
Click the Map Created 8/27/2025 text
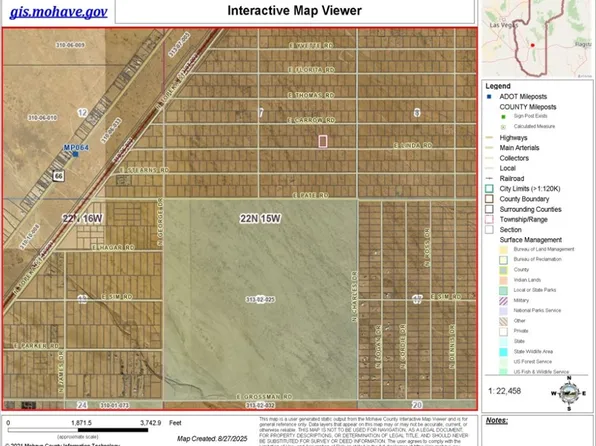(212, 438)
